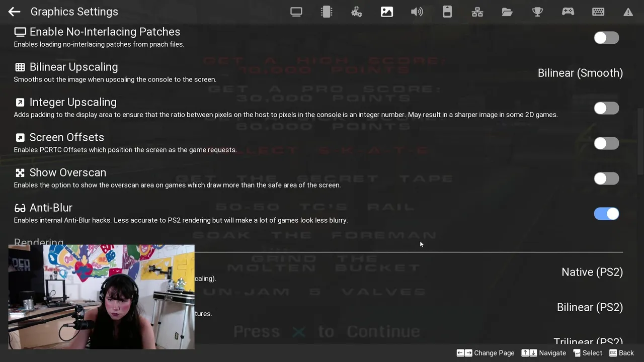The height and width of the screenshot is (362, 644).
Task: Open Native (PS2) resolution dropdown
Action: click(592, 272)
